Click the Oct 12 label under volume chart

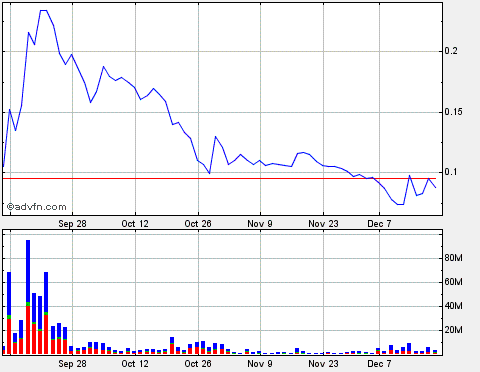pos(135,364)
